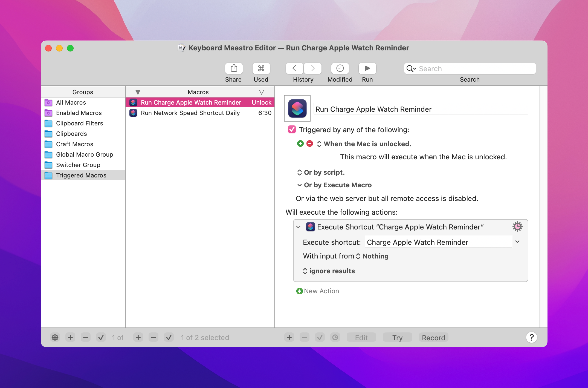The height and width of the screenshot is (388, 588).
Task: Delete the selected macro group with minus
Action: coord(86,337)
